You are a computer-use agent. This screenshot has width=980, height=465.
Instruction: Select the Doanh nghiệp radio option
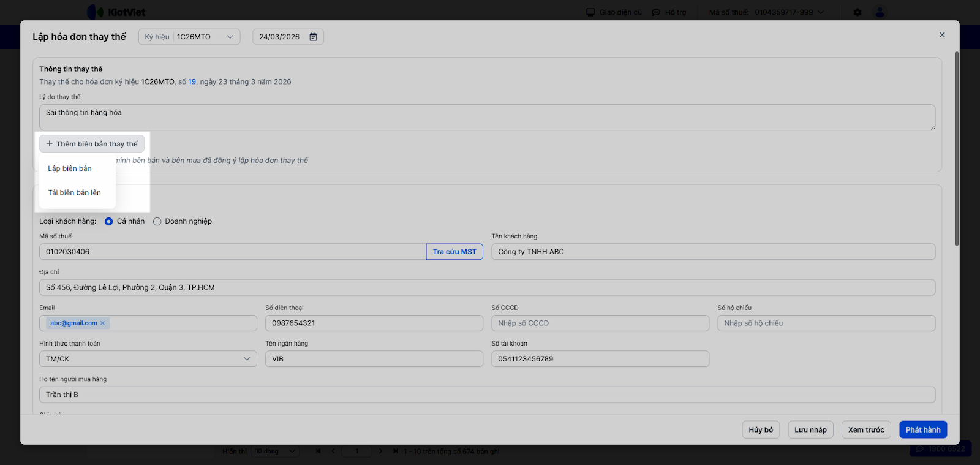coord(157,222)
